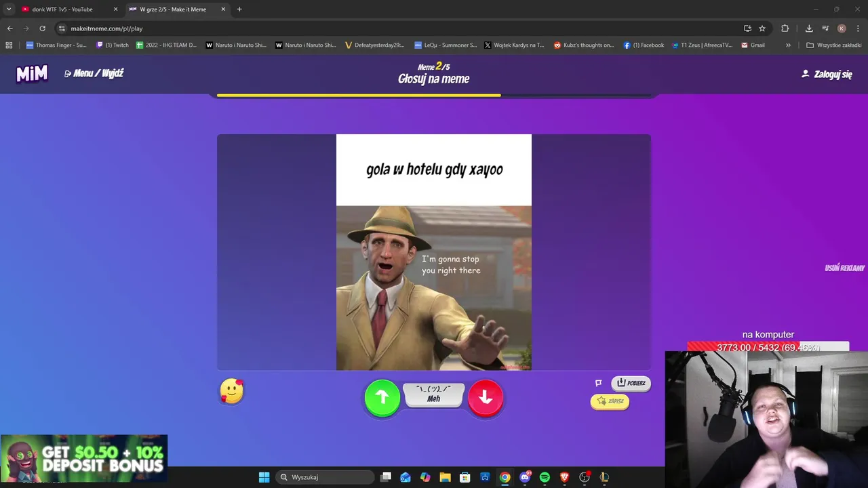Vote Meh on this meme

coord(434,395)
